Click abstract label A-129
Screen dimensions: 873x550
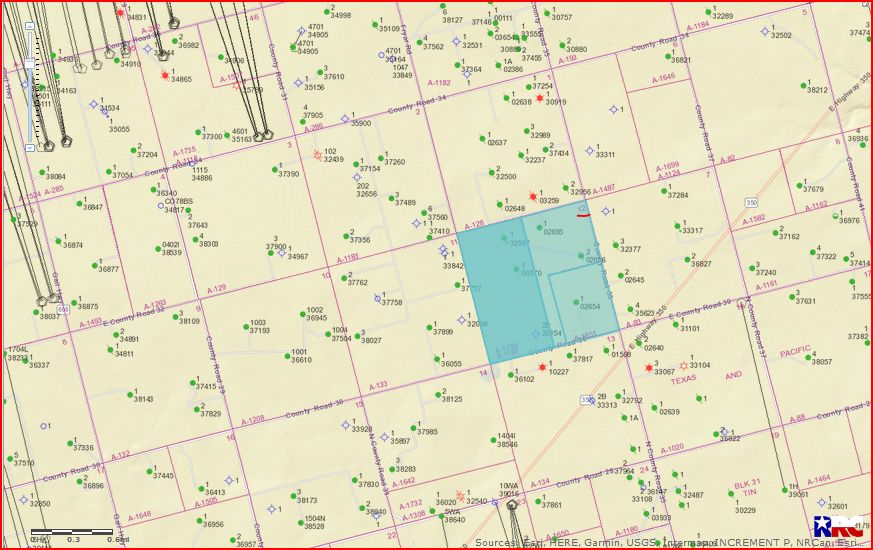click(217, 289)
